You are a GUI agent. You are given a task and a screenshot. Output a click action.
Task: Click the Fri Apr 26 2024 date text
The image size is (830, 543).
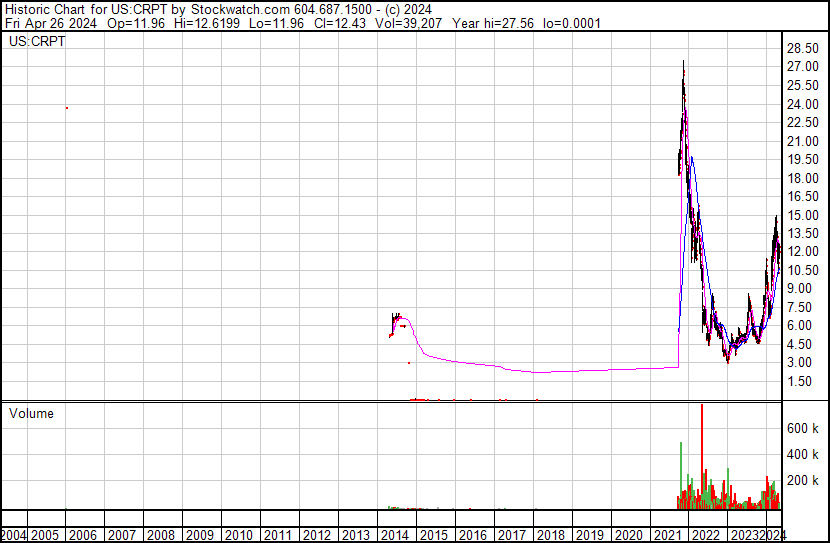(51, 23)
